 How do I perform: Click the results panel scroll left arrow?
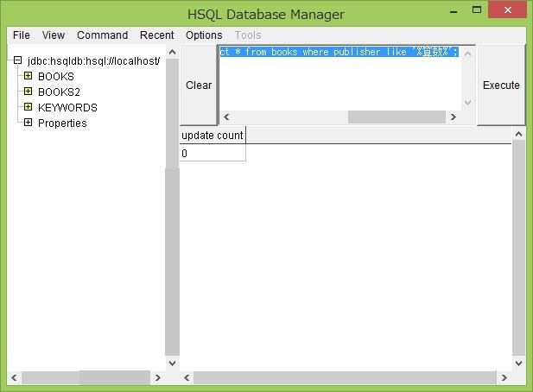point(187,377)
